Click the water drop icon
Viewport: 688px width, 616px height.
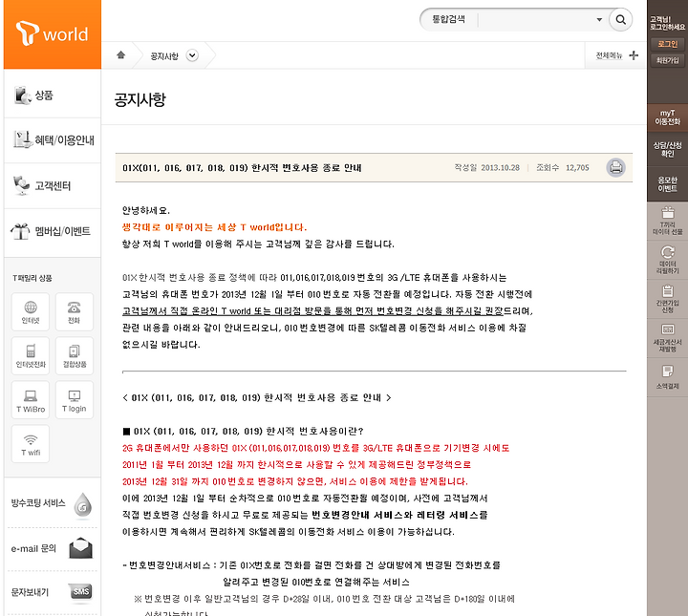(82, 504)
